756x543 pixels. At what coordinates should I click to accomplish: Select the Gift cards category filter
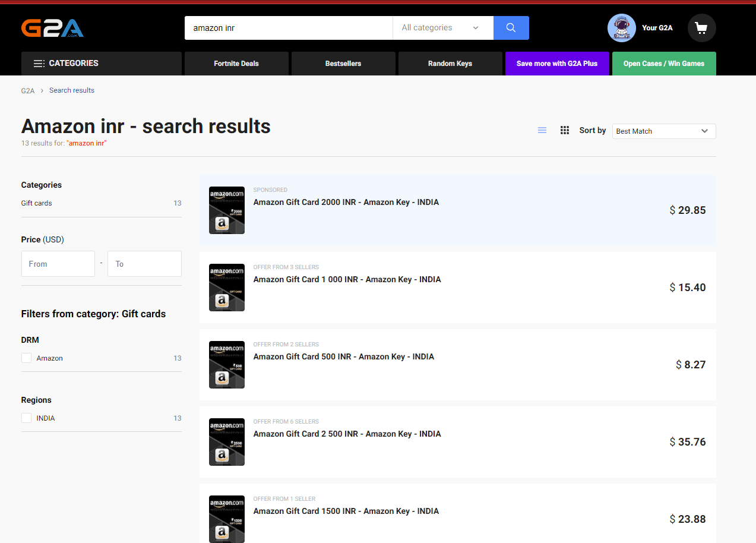(37, 203)
